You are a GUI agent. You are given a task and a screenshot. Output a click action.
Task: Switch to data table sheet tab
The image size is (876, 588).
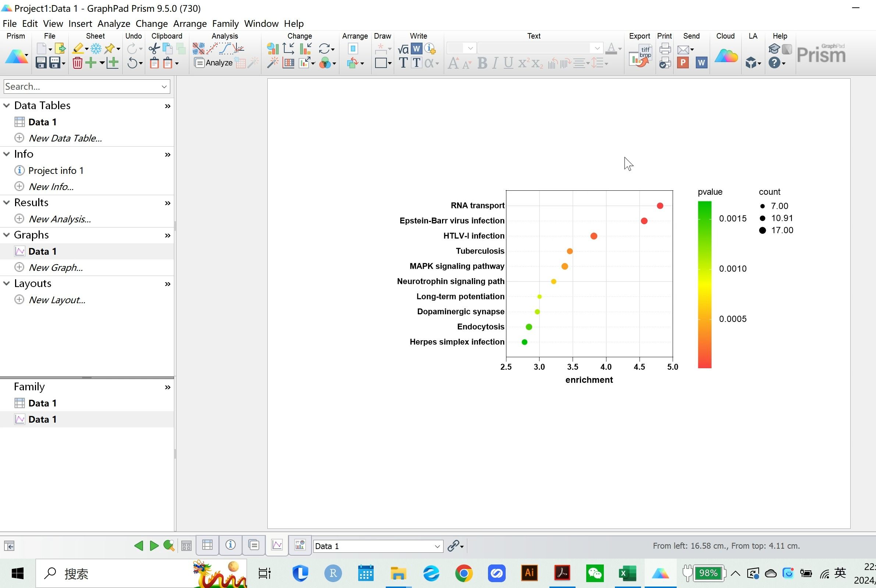(207, 545)
